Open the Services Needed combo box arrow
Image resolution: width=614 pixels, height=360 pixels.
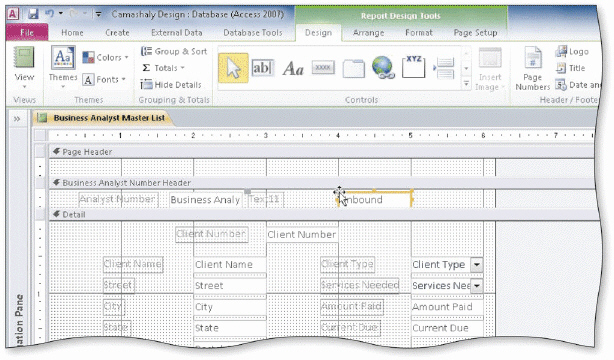pyautogui.click(x=477, y=286)
